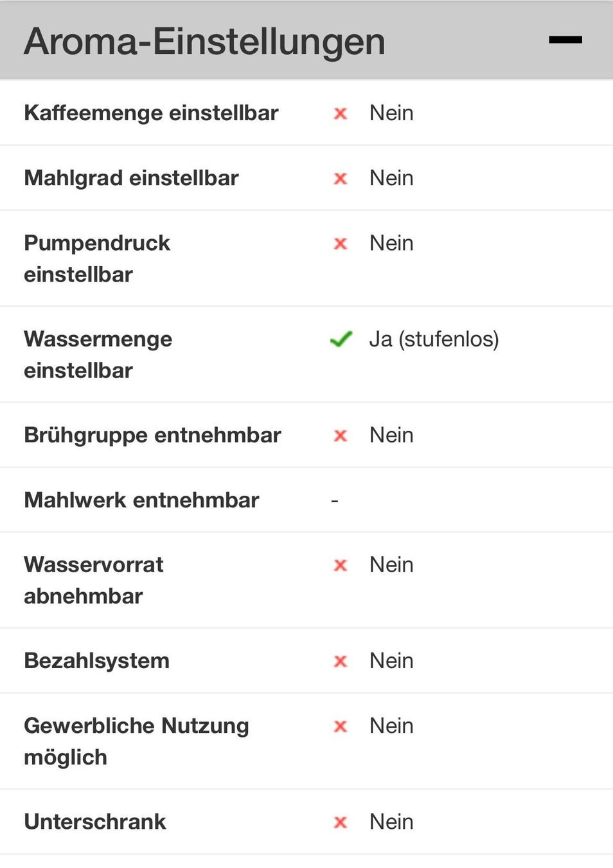The height and width of the screenshot is (868, 613).
Task: Collapse the Aroma-Einstellungen section with minus icon
Action: 565,40
